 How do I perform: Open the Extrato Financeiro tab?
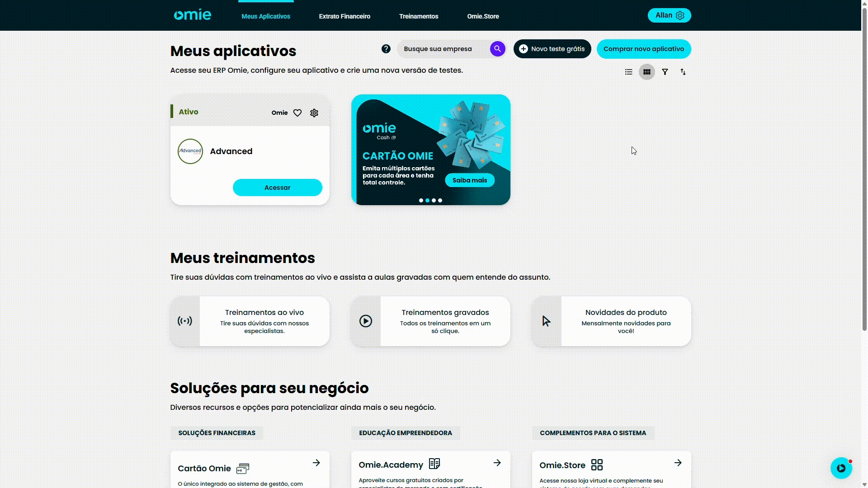344,16
